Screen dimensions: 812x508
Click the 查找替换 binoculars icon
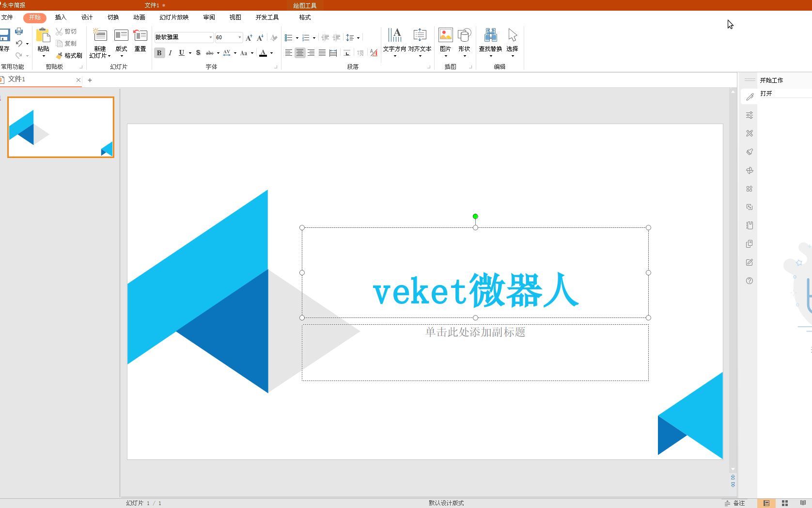tap(490, 35)
